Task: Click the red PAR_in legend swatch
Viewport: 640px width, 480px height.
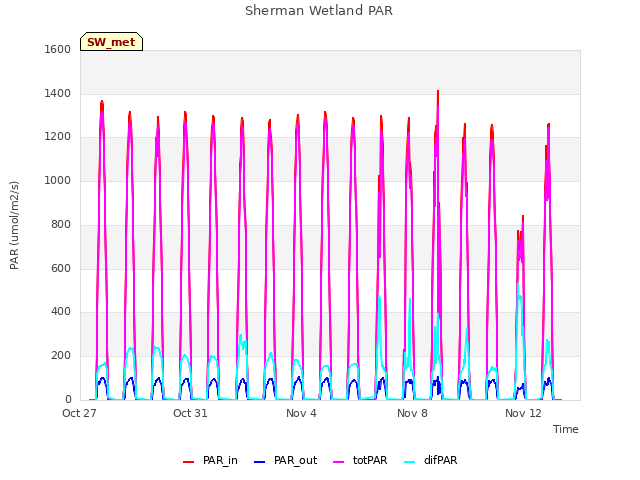Action: (x=189, y=462)
